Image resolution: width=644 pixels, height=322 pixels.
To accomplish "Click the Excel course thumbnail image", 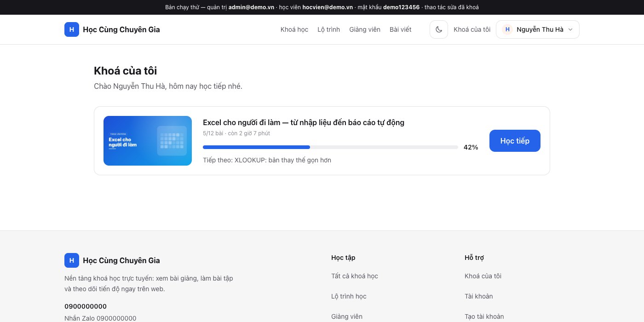I will [148, 141].
